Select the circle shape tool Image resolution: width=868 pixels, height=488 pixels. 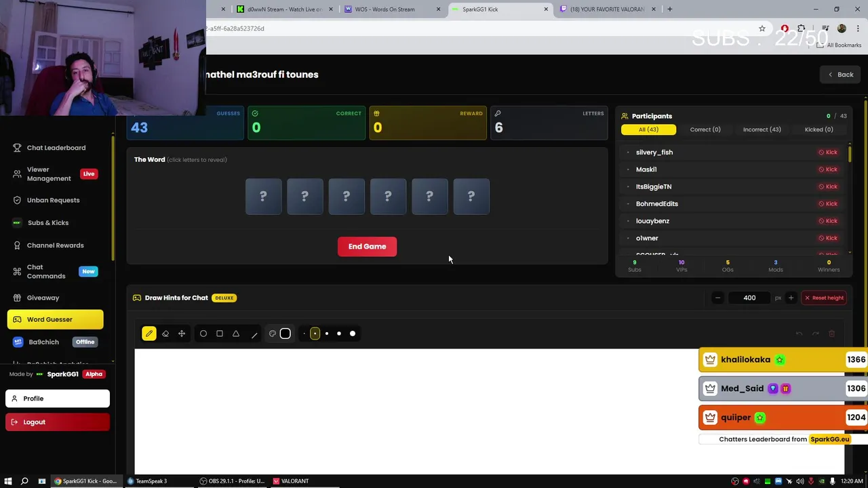click(x=203, y=333)
